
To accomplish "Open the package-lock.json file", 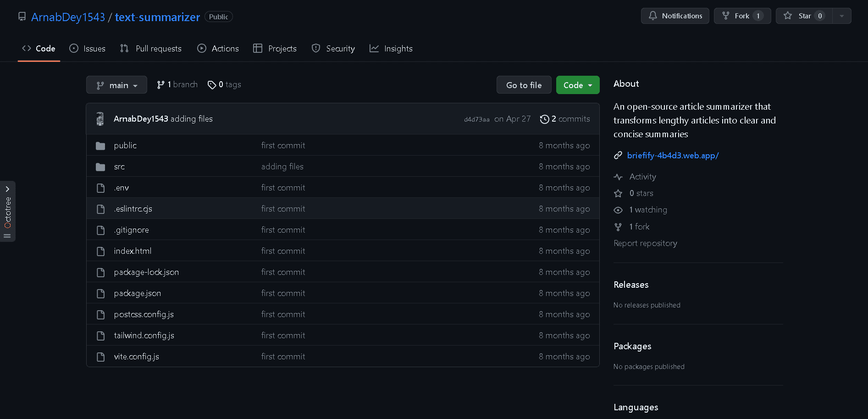I will (x=146, y=272).
